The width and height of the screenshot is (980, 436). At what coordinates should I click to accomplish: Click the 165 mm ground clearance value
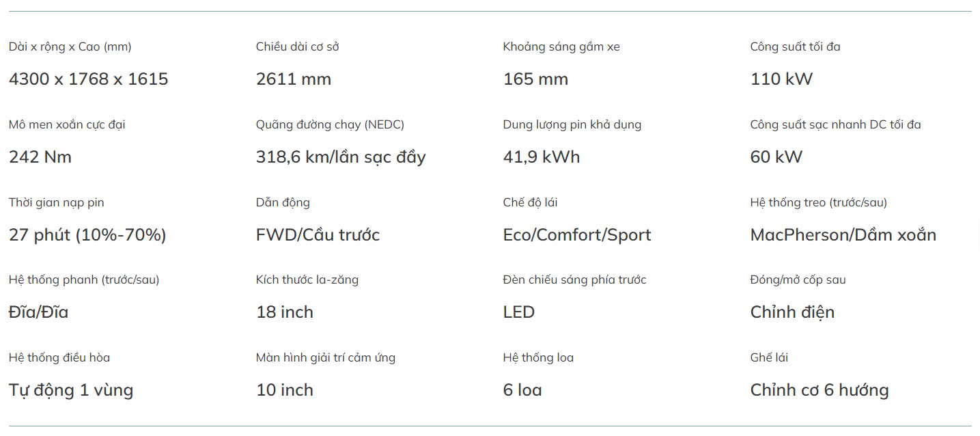535,79
